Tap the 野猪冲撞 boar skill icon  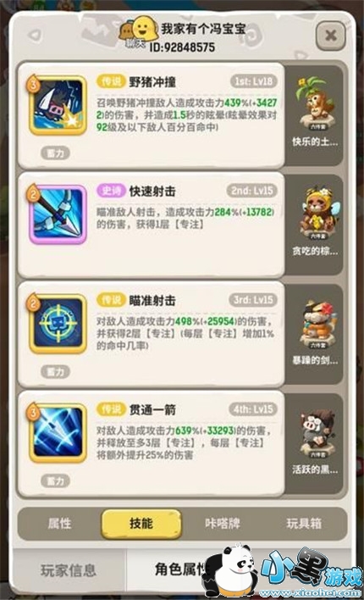click(58, 106)
